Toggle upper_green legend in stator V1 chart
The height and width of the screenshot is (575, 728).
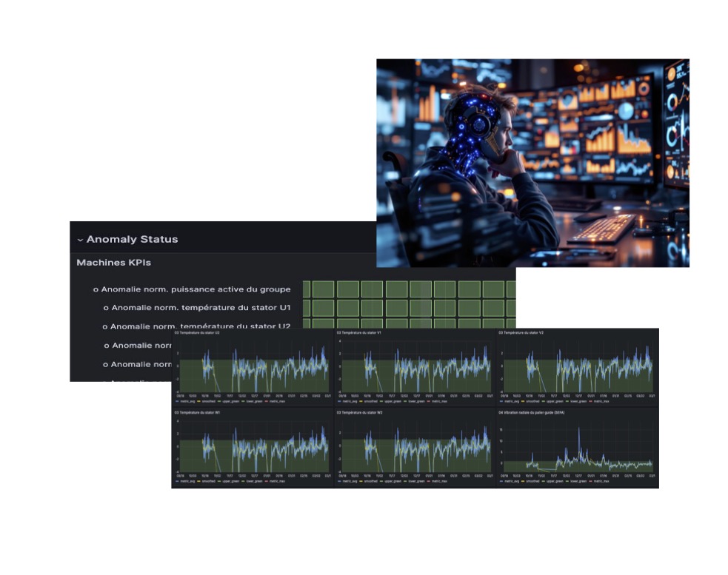pos(391,401)
